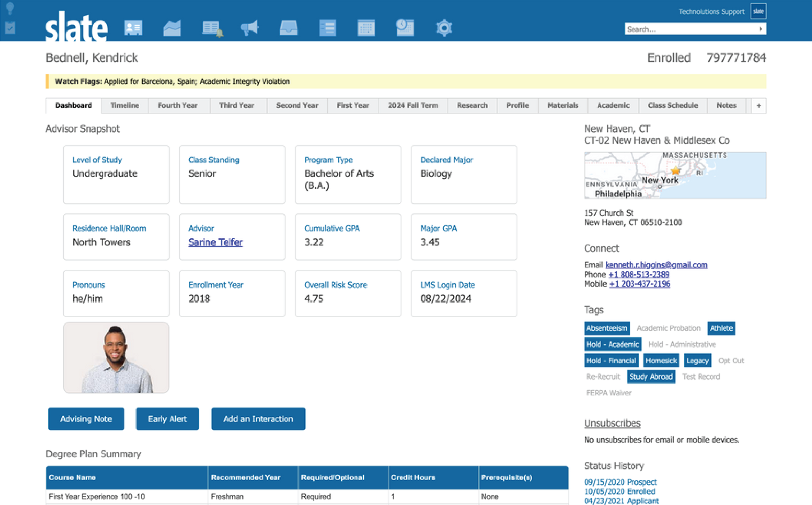812x505 pixels.
Task: Open the Calendar icon in the toolbar
Action: (x=366, y=28)
